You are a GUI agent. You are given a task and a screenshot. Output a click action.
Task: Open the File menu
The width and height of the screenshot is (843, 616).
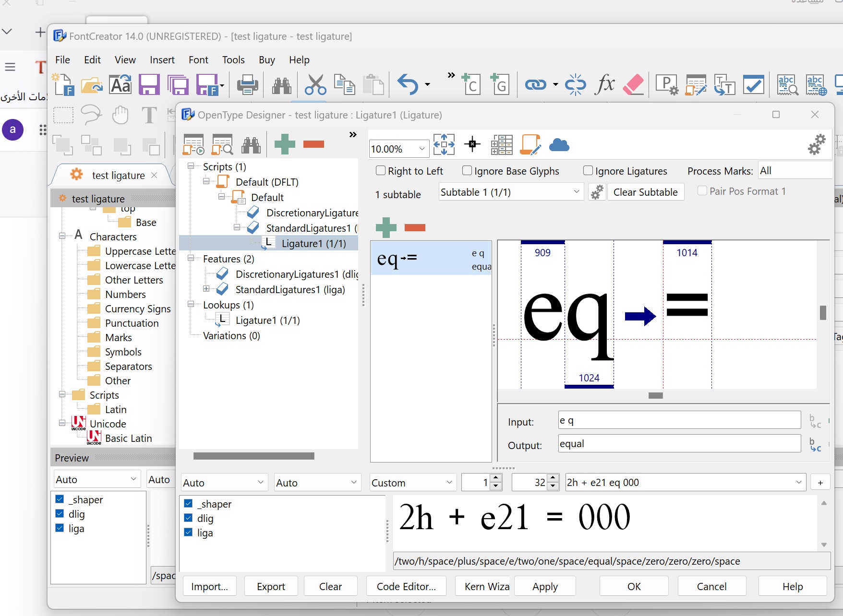pyautogui.click(x=62, y=59)
